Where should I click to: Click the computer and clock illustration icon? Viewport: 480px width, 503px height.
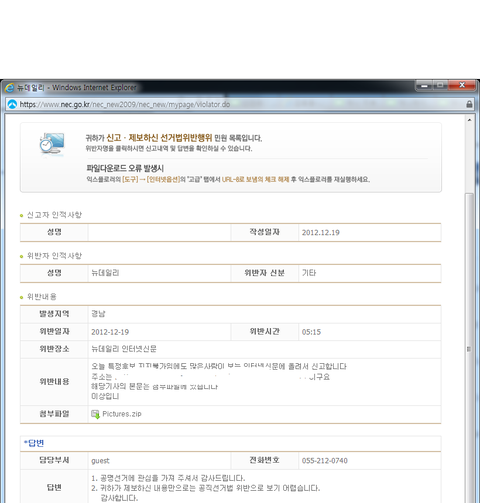tap(52, 143)
